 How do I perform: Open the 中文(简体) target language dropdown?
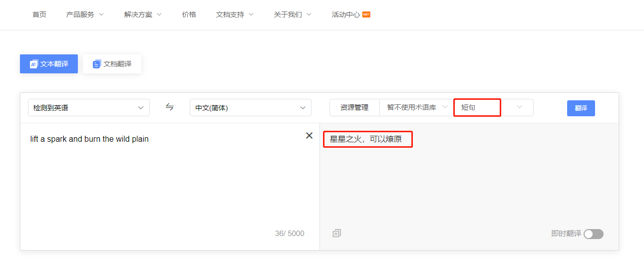(x=250, y=108)
